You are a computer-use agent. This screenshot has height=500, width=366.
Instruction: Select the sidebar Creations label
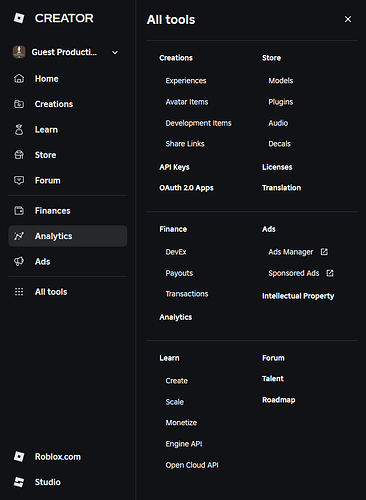54,104
